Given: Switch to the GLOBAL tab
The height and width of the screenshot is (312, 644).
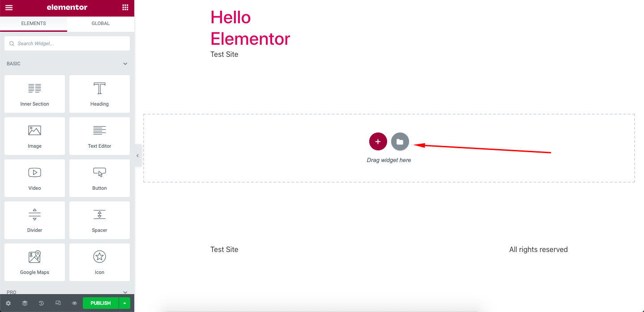Looking at the screenshot, I should point(100,23).
